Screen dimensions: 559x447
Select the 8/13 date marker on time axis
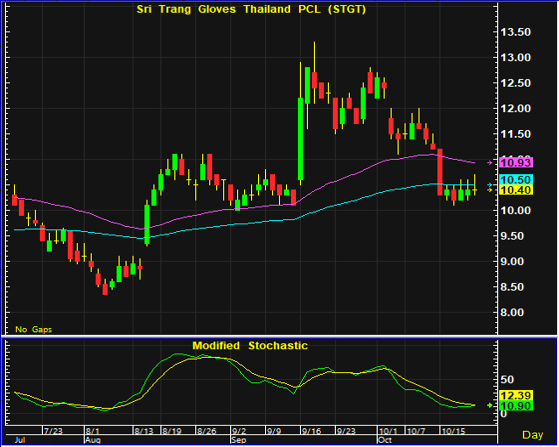coord(144,431)
